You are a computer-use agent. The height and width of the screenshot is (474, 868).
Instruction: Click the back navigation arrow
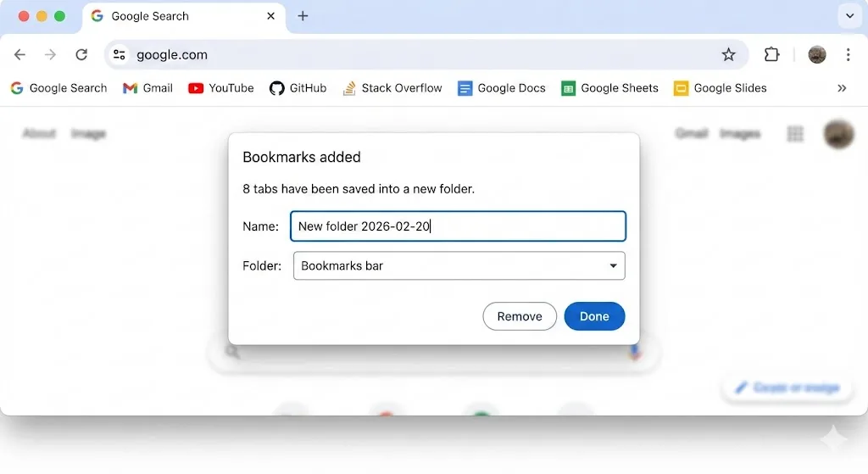coord(20,54)
